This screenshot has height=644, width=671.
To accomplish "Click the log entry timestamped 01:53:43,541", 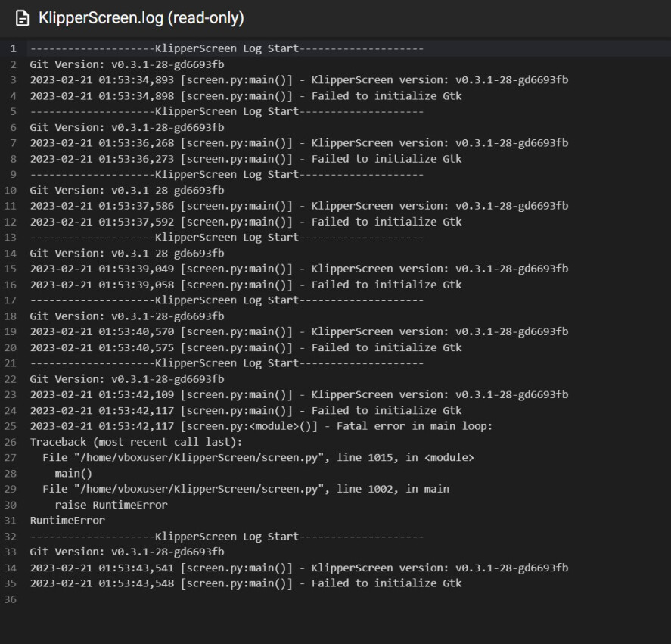I will tap(299, 568).
